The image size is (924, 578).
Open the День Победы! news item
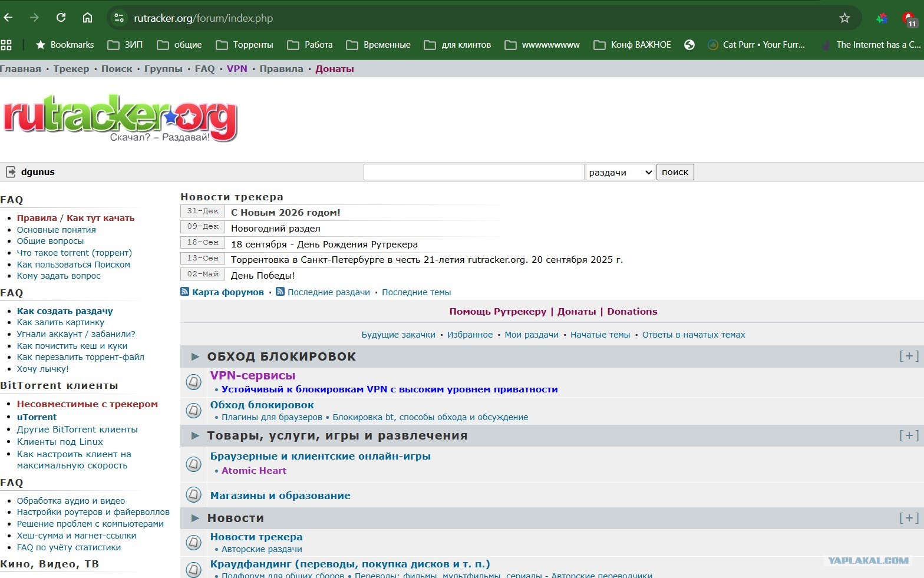263,276
